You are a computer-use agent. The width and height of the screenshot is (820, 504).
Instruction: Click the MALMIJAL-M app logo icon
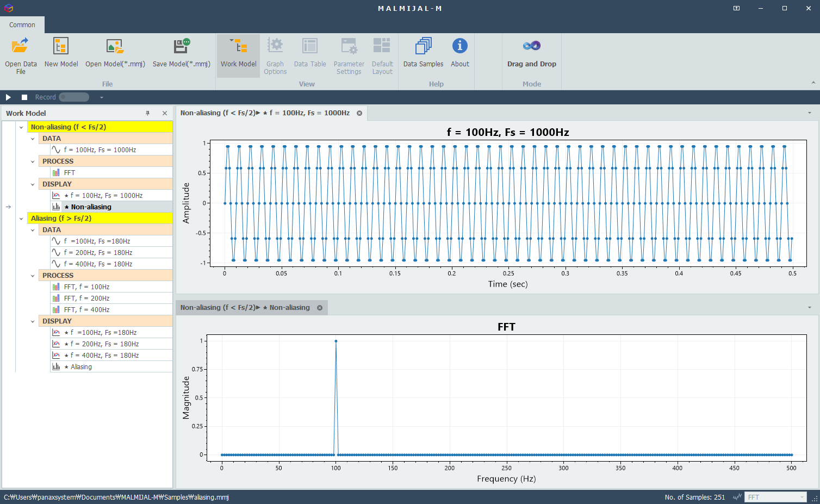pos(8,8)
